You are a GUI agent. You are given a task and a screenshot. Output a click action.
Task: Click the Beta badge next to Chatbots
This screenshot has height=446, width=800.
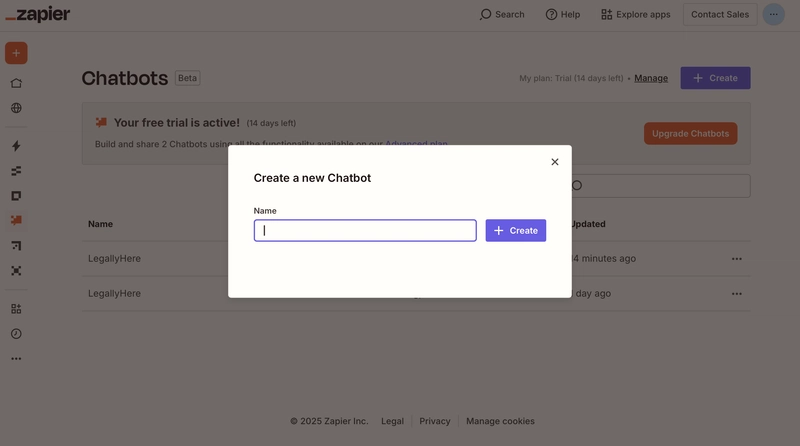[x=187, y=78]
